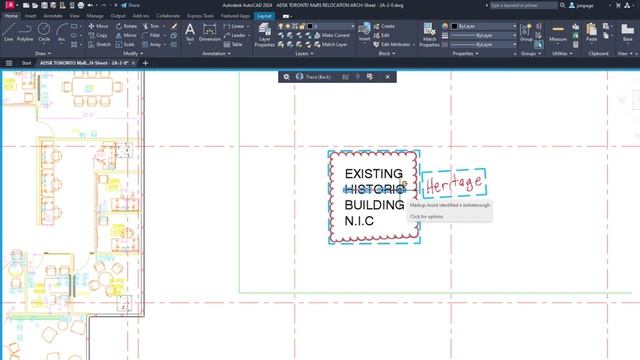
Task: Activate the Fillet command
Action: 151,36
